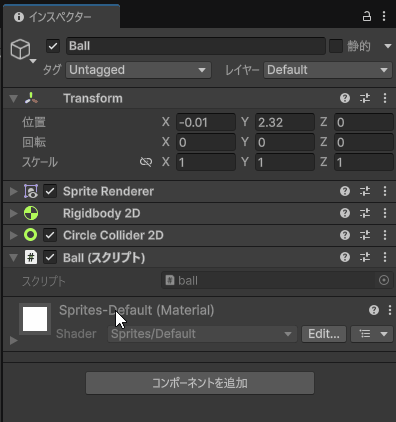The width and height of the screenshot is (396, 422).
Task: Click the Scale Z field
Action: (x=364, y=162)
